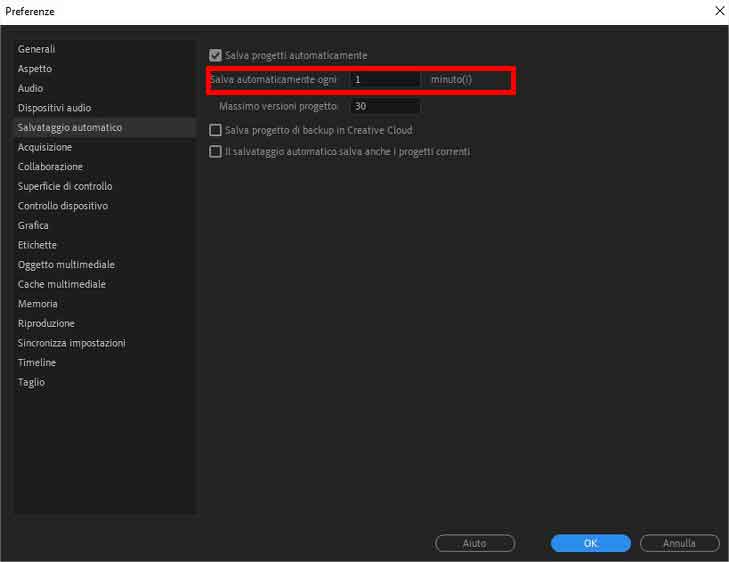
Task: Open Grafica preferences
Action: [x=33, y=225]
